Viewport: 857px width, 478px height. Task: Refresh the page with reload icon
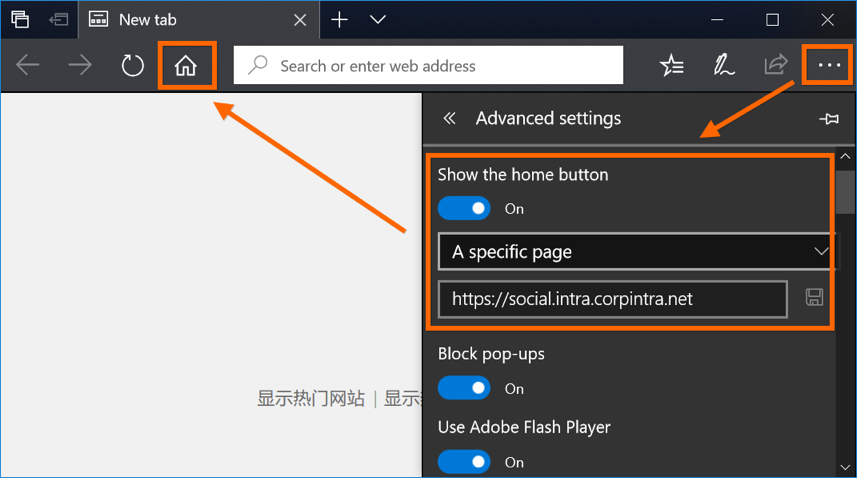[133, 66]
